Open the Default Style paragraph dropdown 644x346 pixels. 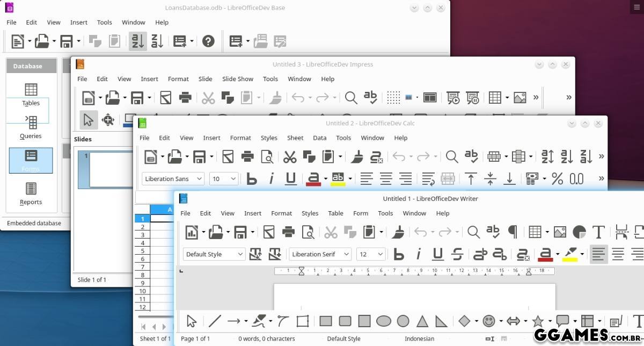pyautogui.click(x=240, y=254)
